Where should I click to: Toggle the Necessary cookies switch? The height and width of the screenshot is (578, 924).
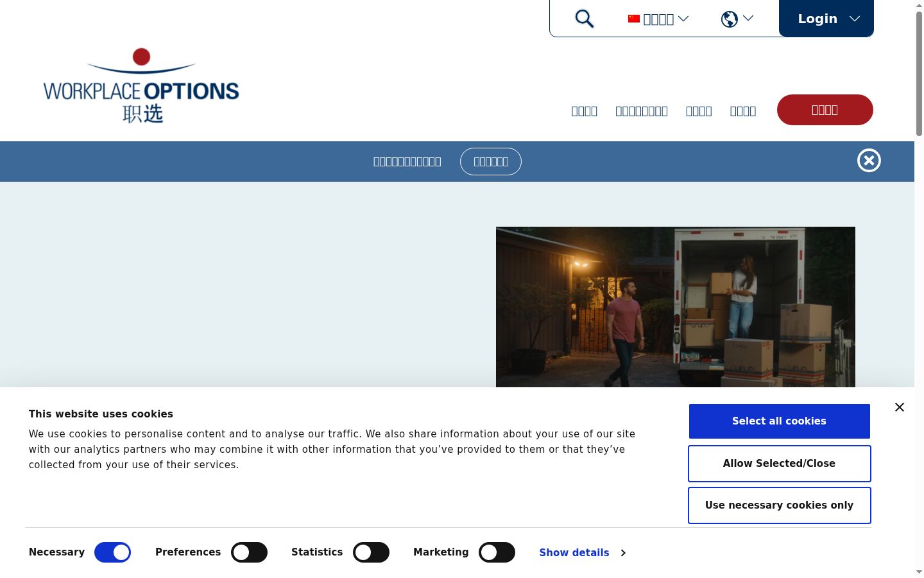point(113,552)
